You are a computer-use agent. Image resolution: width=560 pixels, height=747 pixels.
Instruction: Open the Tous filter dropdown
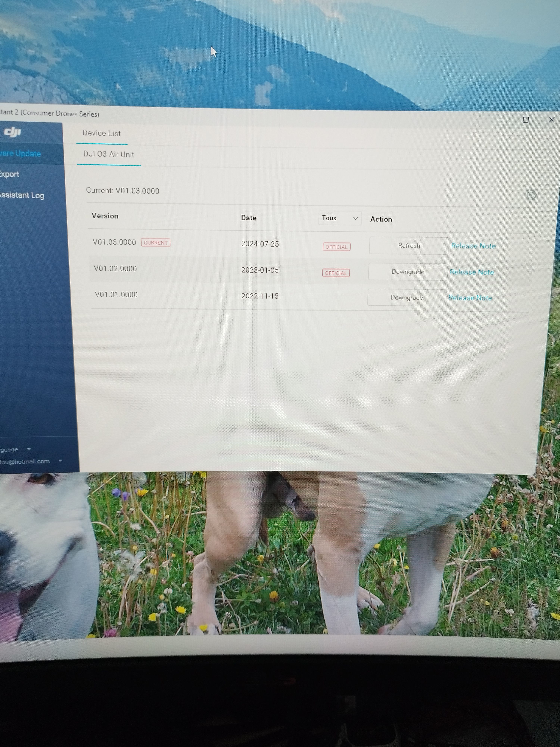pos(340,218)
